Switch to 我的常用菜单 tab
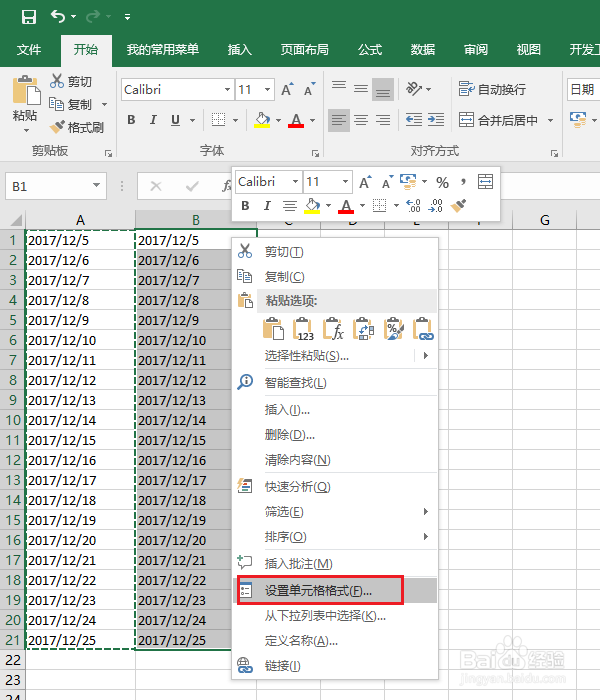This screenshot has height=700, width=600. pos(162,50)
